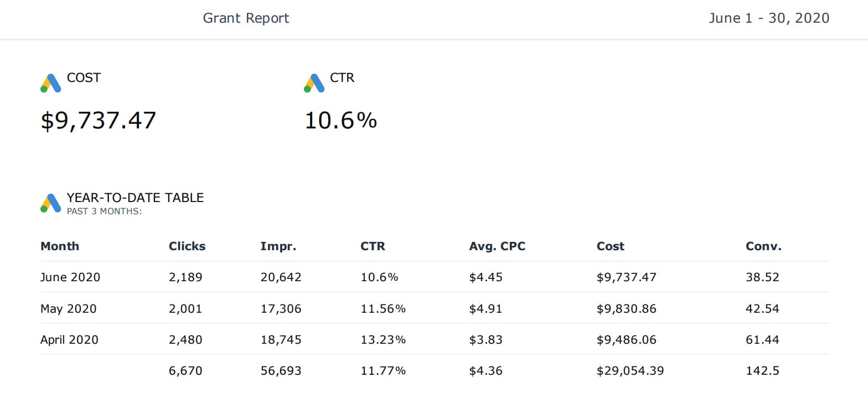Click the Google Ads icon beside CTR
868x393 pixels.
pyautogui.click(x=314, y=83)
